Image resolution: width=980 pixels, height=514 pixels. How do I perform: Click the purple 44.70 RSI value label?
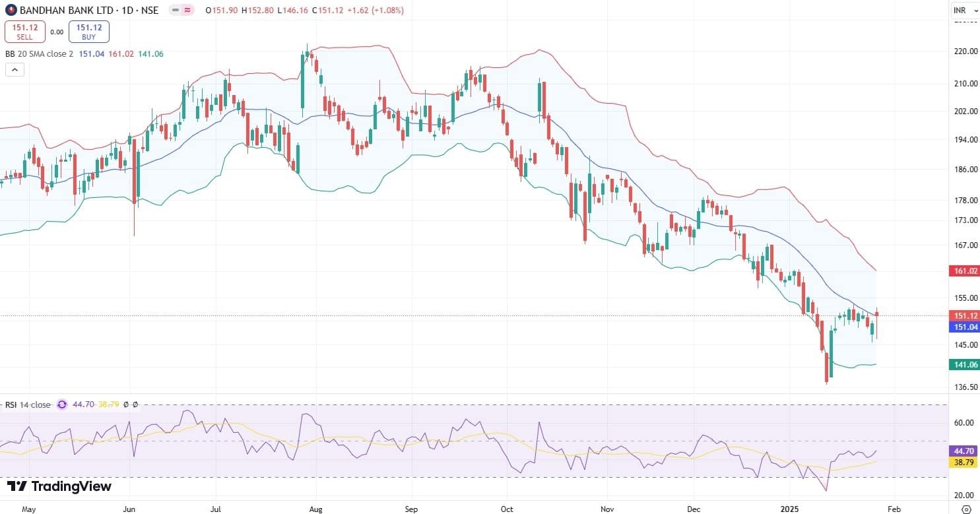tap(964, 451)
